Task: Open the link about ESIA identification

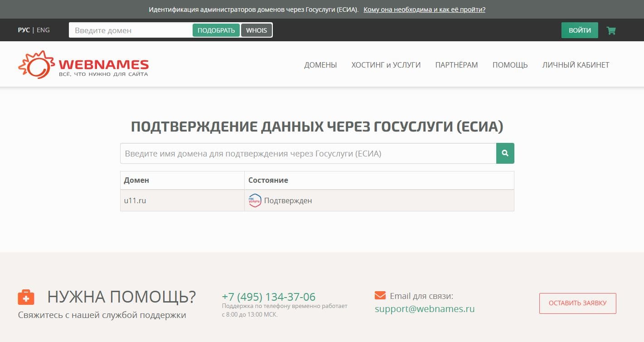Action: click(x=424, y=10)
